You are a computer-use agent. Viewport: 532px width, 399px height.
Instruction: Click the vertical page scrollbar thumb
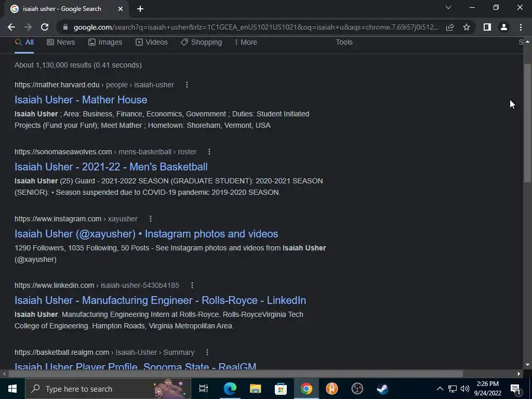[527, 124]
